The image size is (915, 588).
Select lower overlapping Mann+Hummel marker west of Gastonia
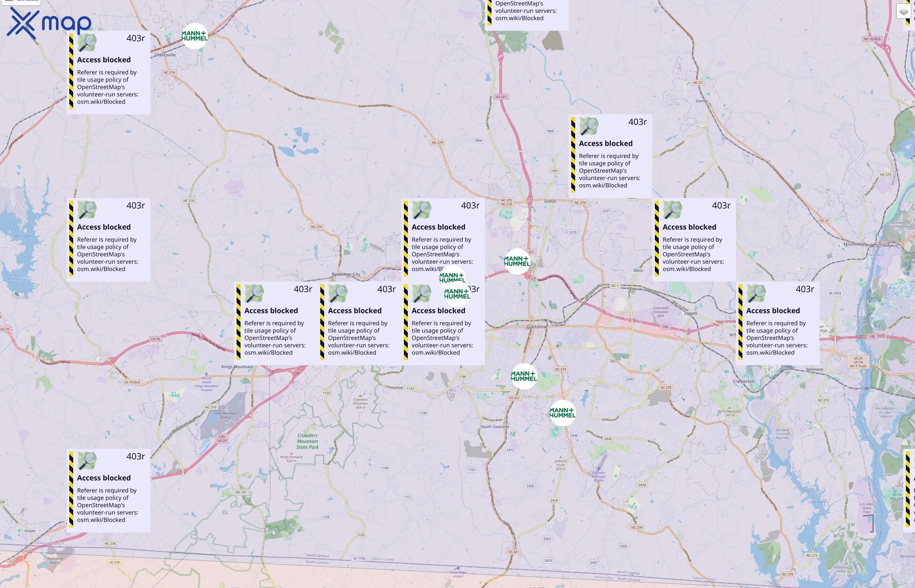[x=457, y=294]
